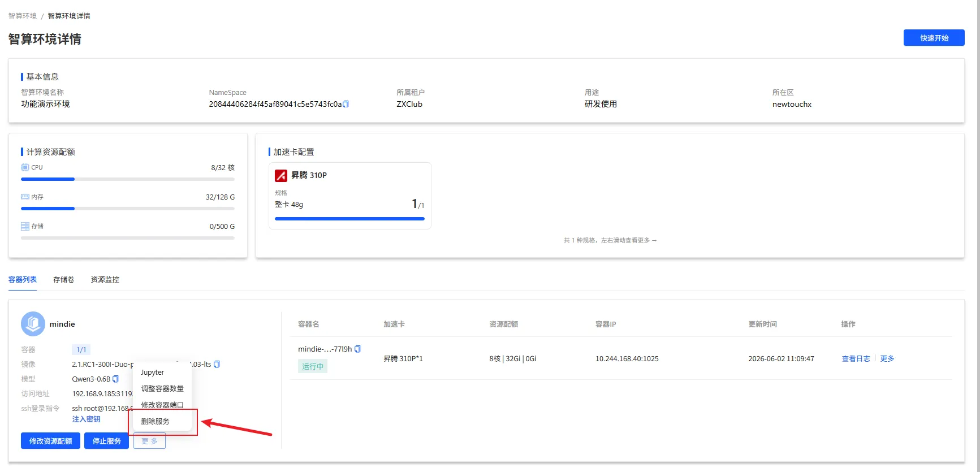This screenshot has width=980, height=472.
Task: Click the 运行中 status tag
Action: tap(313, 366)
